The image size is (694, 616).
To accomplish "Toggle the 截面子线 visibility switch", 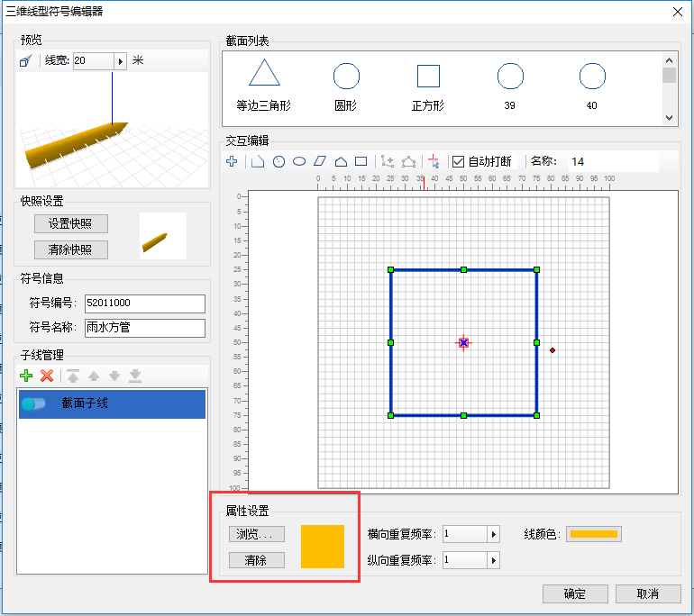I will (x=33, y=403).
